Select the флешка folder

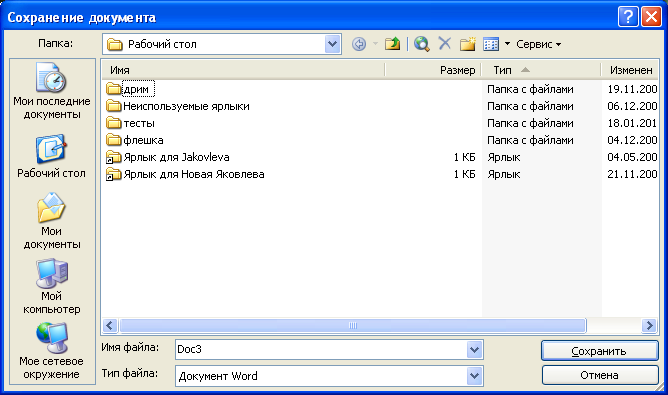[x=143, y=140]
